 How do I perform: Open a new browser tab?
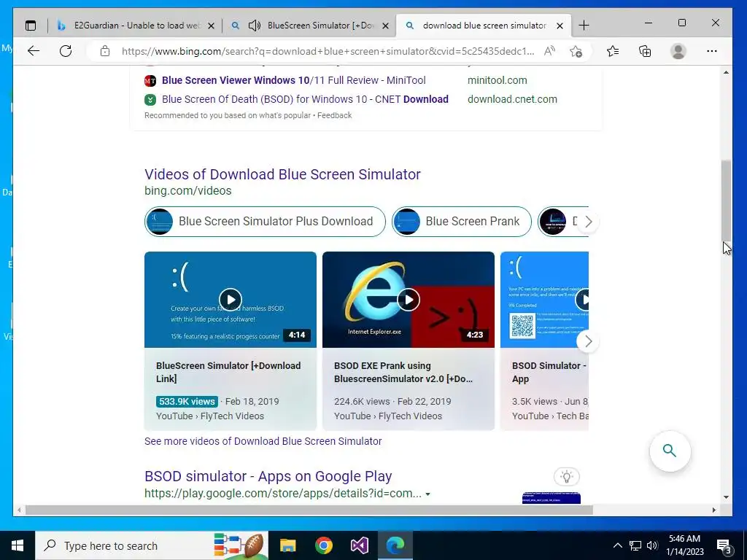click(584, 26)
